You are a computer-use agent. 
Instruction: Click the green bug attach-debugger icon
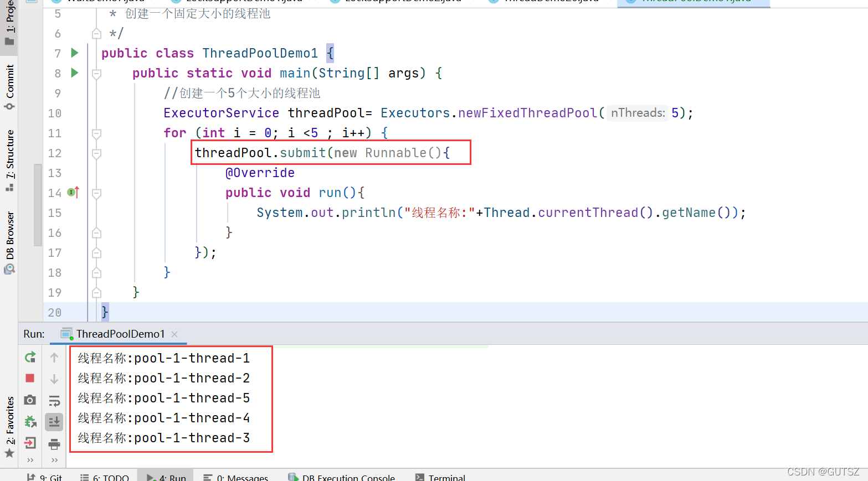[x=30, y=422]
